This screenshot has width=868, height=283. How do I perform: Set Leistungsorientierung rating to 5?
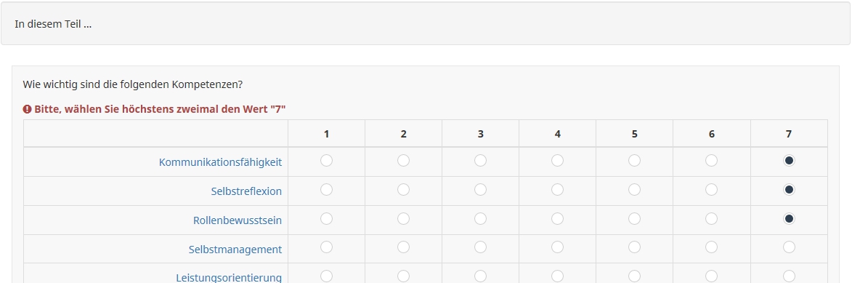pos(634,276)
